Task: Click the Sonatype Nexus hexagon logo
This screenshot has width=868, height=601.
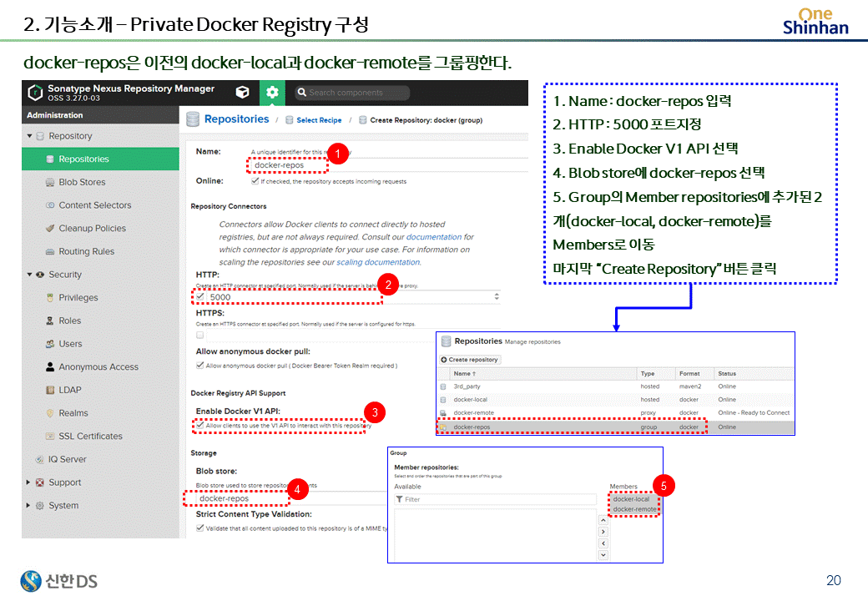Action: point(35,93)
